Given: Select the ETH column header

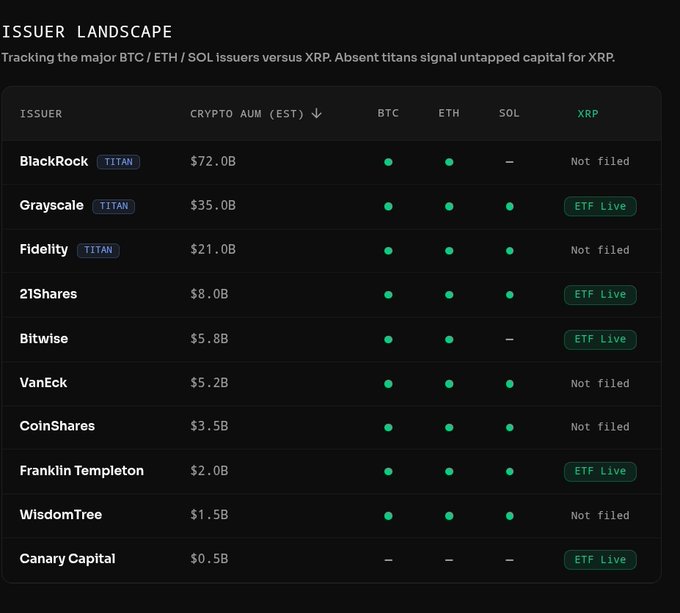Looking at the screenshot, I should pyautogui.click(x=449, y=113).
